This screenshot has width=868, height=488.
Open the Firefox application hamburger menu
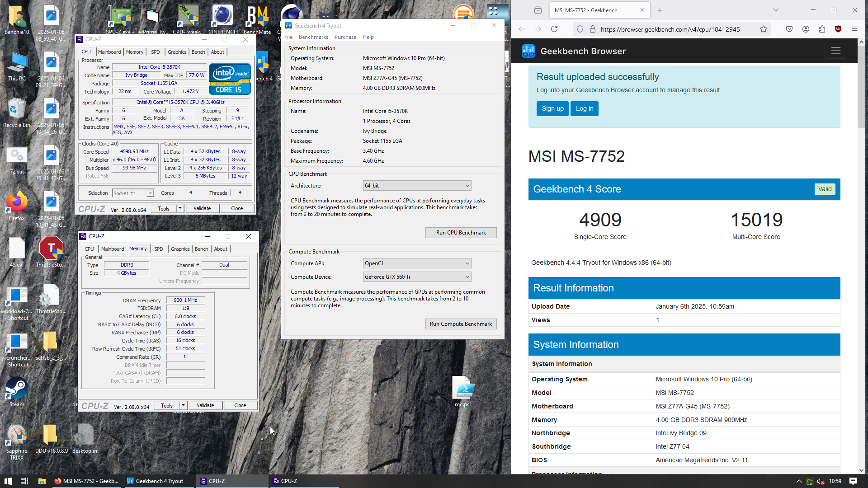pyautogui.click(x=854, y=29)
